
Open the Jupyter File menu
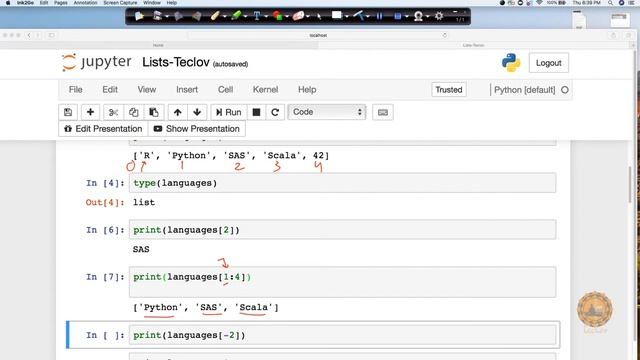[76, 89]
